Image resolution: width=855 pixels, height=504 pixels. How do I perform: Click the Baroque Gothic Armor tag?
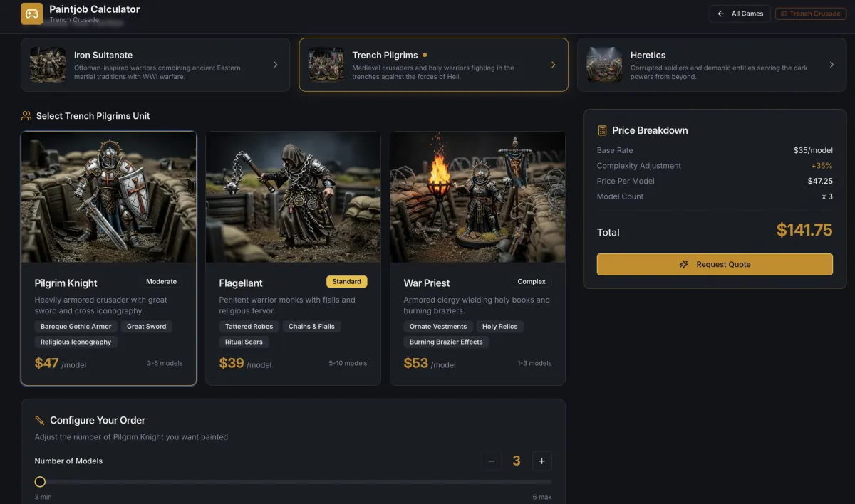click(x=76, y=327)
